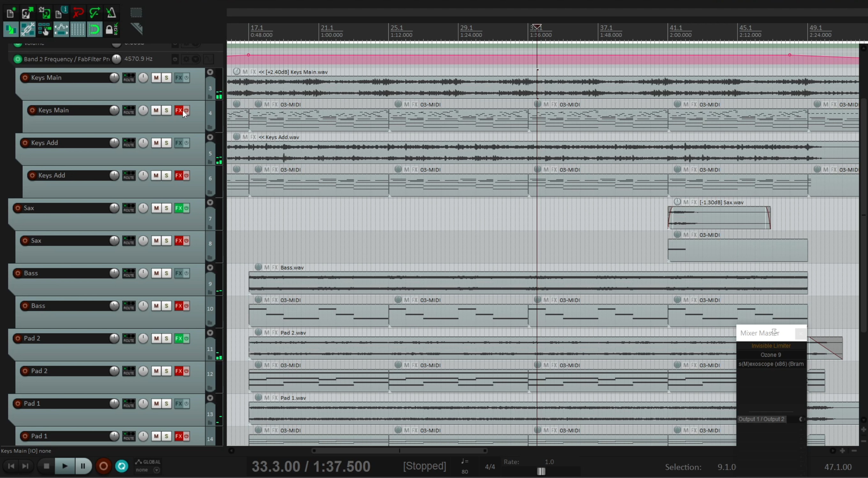Viewport: 868px width, 478px height.
Task: Select s(M)exoscope in Mixer Master
Action: [771, 364]
